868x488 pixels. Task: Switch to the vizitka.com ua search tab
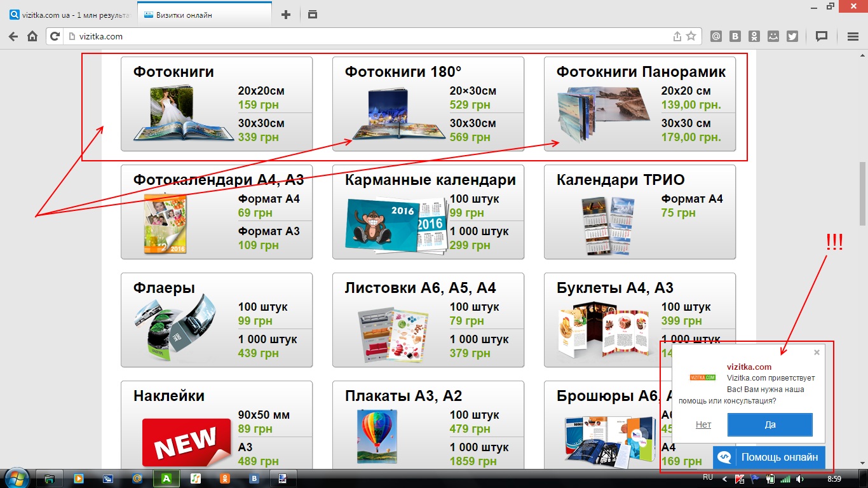[70, 15]
